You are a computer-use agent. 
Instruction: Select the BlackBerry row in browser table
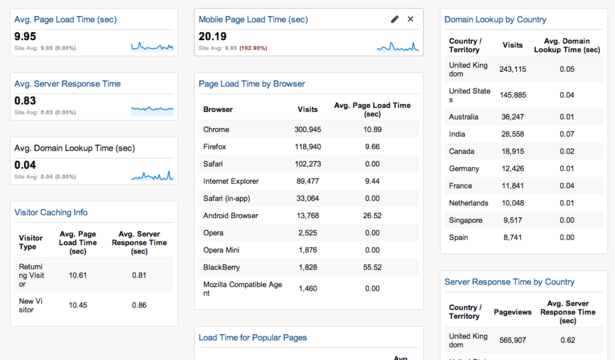pyautogui.click(x=309, y=267)
